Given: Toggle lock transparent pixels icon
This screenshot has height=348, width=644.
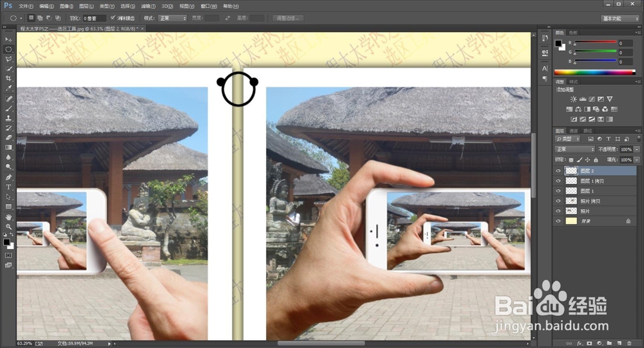Looking at the screenshot, I should (x=571, y=160).
